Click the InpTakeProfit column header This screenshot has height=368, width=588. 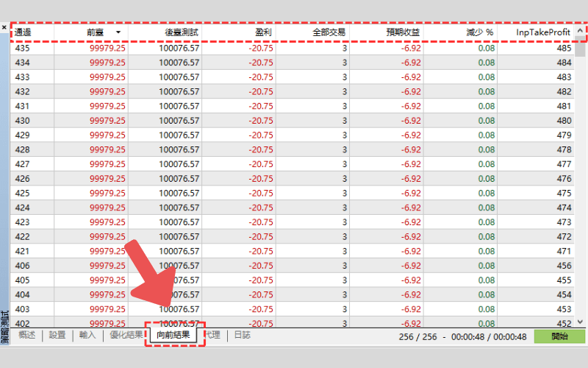click(543, 33)
